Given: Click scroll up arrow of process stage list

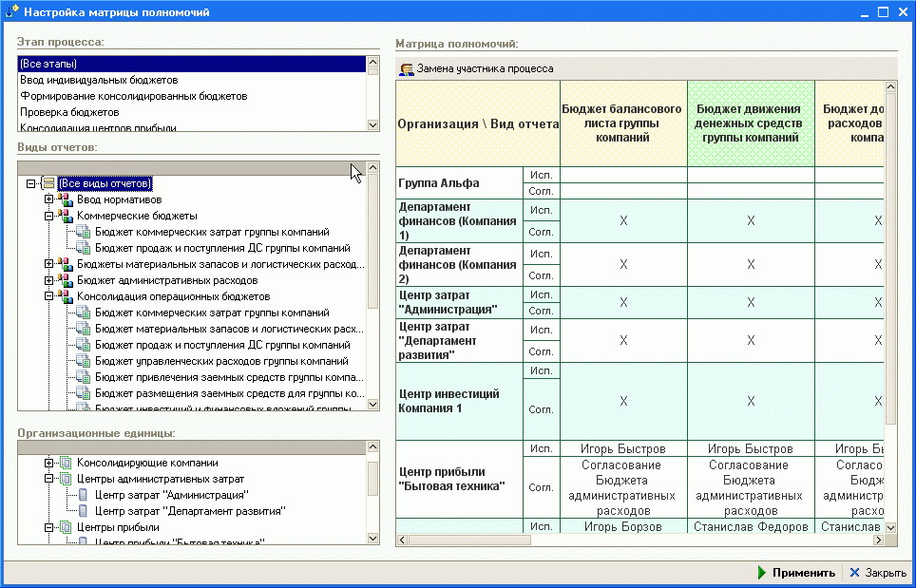Looking at the screenshot, I should 372,62.
